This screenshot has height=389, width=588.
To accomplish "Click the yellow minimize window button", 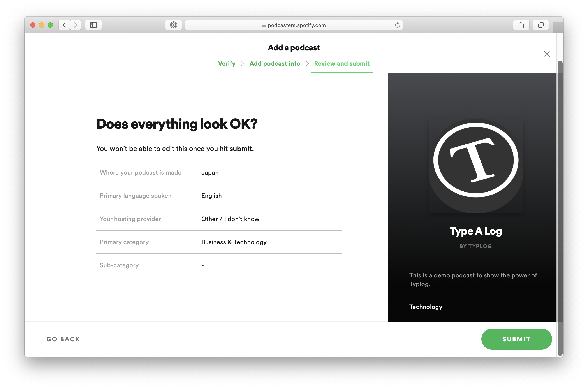I will (x=41, y=25).
